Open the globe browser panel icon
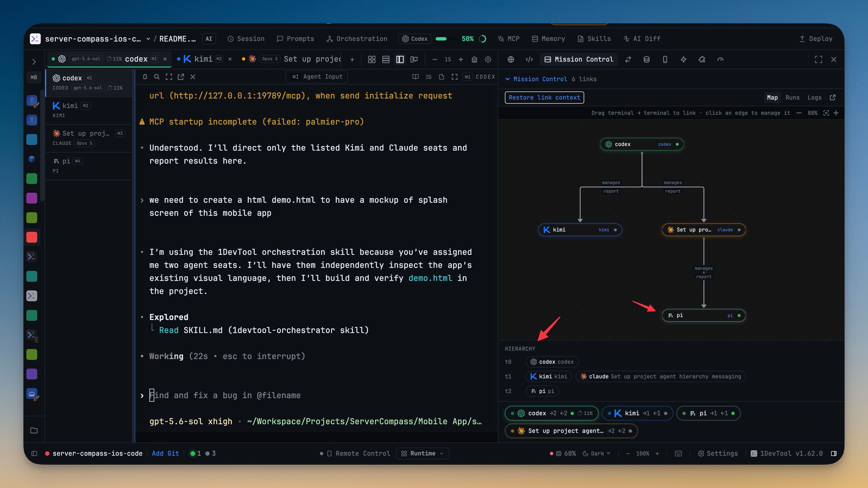The width and height of the screenshot is (868, 488). coord(511,59)
